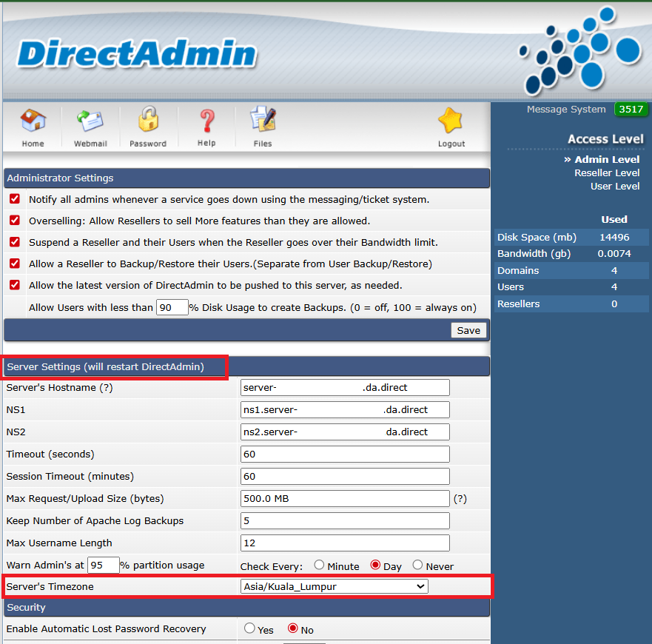Click the Max Upload Size (?) help link
The width and height of the screenshot is (652, 644).
460,498
